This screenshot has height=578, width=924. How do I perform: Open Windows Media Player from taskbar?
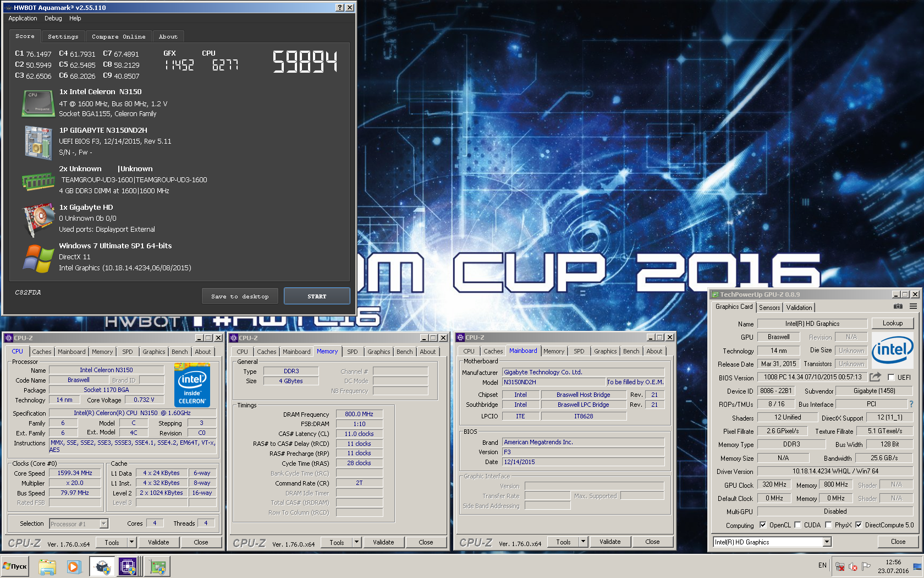pyautogui.click(x=74, y=566)
